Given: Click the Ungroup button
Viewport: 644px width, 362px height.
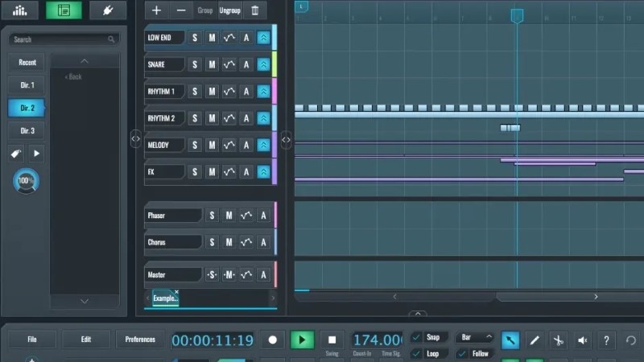Looking at the screenshot, I should [x=229, y=10].
